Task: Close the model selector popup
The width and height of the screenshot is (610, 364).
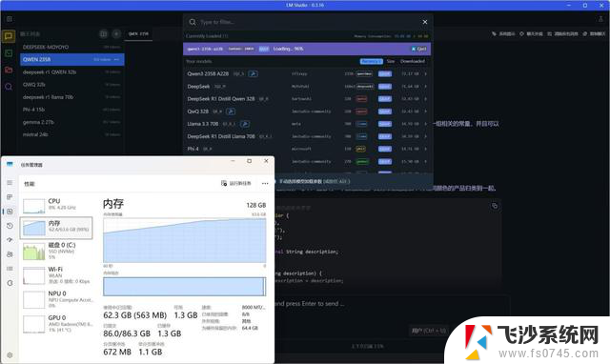Action: coord(425,22)
